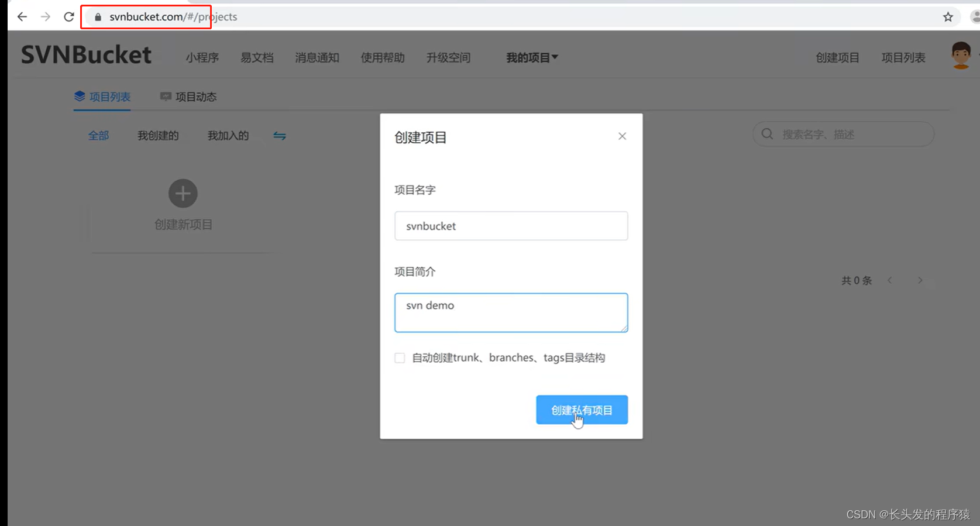Select the 全部 filter

coord(98,136)
